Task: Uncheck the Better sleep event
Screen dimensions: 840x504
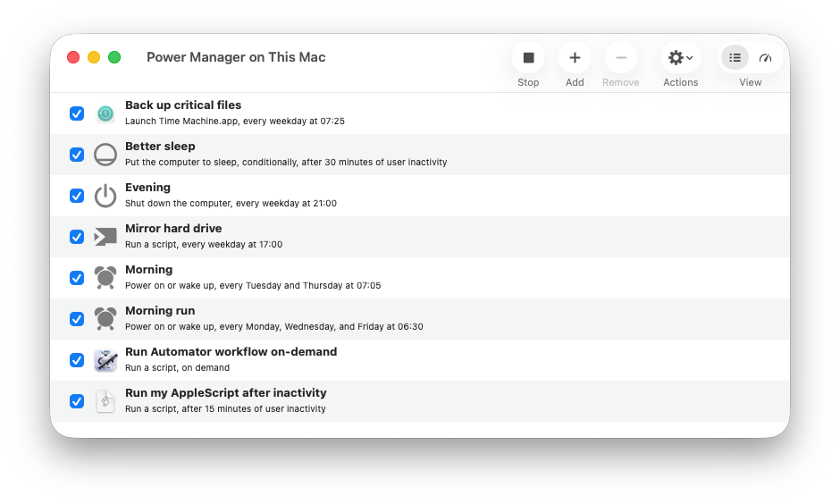Action: [77, 155]
